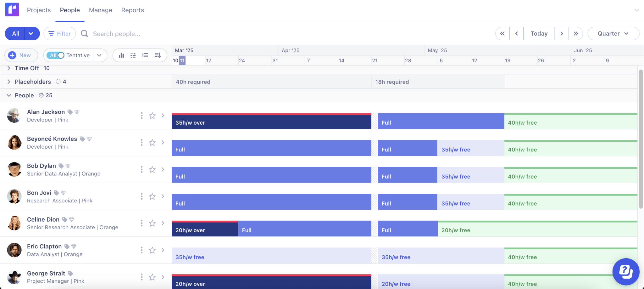
Task: Click the Today button
Action: 539,34
